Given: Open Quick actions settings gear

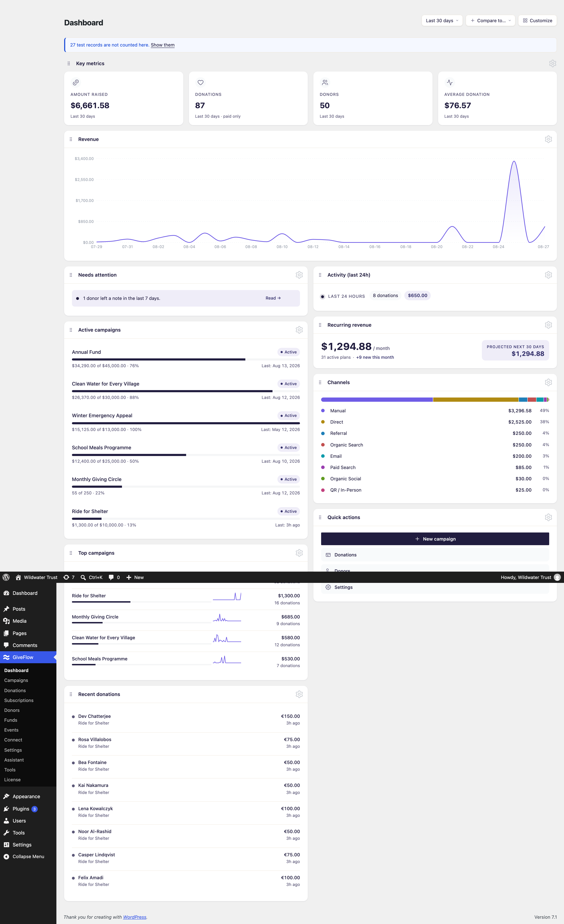Looking at the screenshot, I should [x=548, y=517].
